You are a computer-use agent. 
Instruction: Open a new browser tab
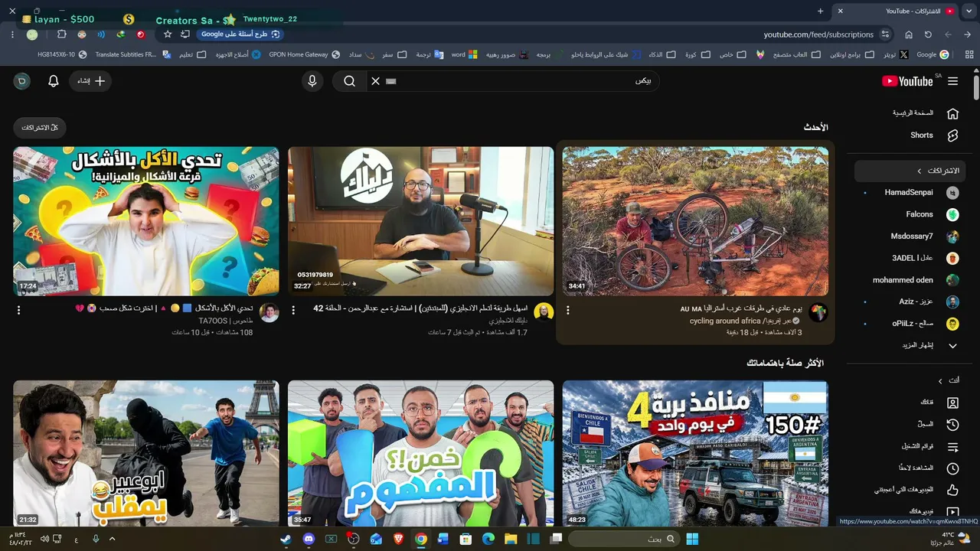[820, 11]
